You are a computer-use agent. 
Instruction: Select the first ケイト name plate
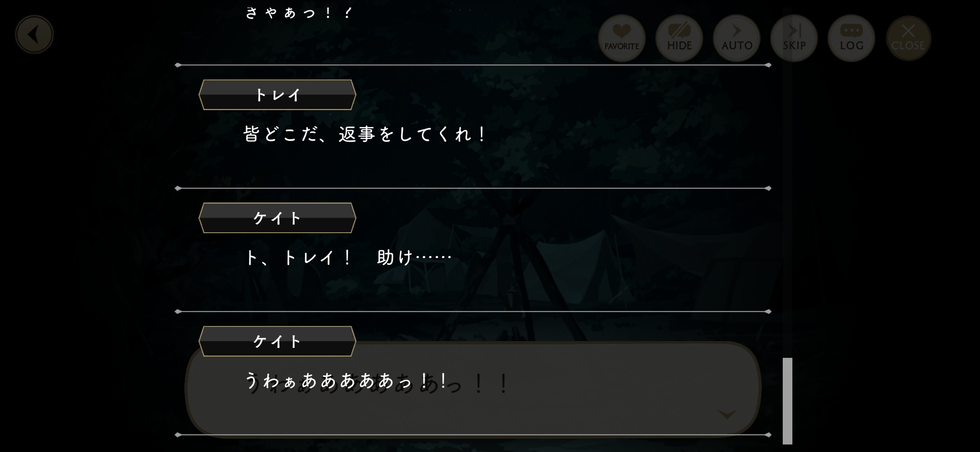point(277,218)
